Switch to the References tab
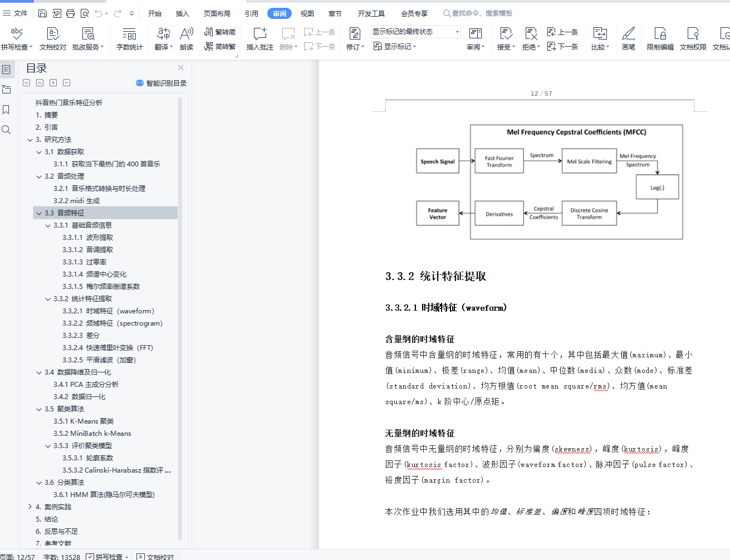Screen dimensions: 730x560 (252, 13)
